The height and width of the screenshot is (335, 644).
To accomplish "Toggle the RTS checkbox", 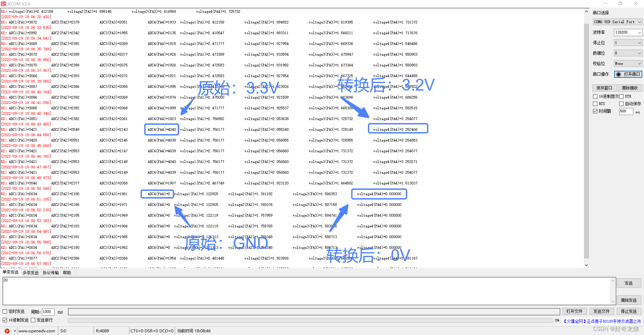I will click(x=595, y=104).
